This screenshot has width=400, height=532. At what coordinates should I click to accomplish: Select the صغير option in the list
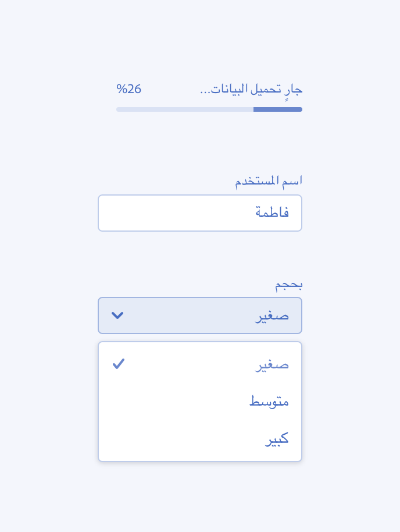[x=272, y=364]
